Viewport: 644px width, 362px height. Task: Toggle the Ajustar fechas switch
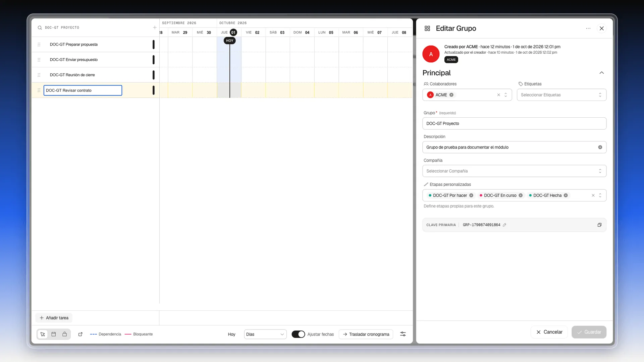[298, 334]
